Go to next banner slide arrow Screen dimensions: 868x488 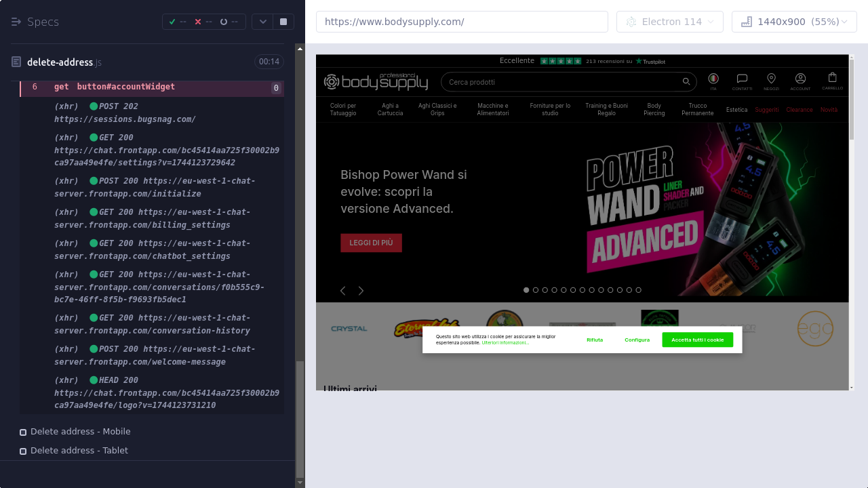pos(361,291)
